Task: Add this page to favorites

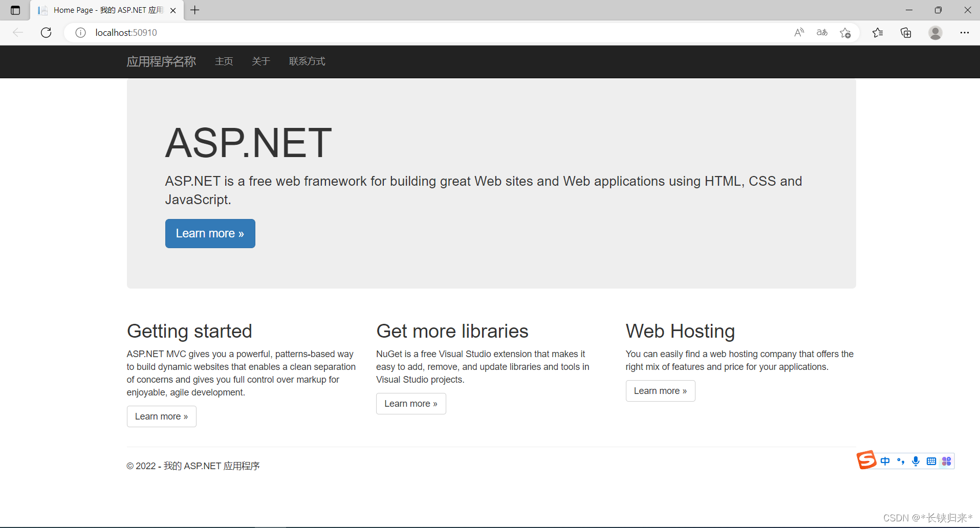Action: pyautogui.click(x=845, y=32)
